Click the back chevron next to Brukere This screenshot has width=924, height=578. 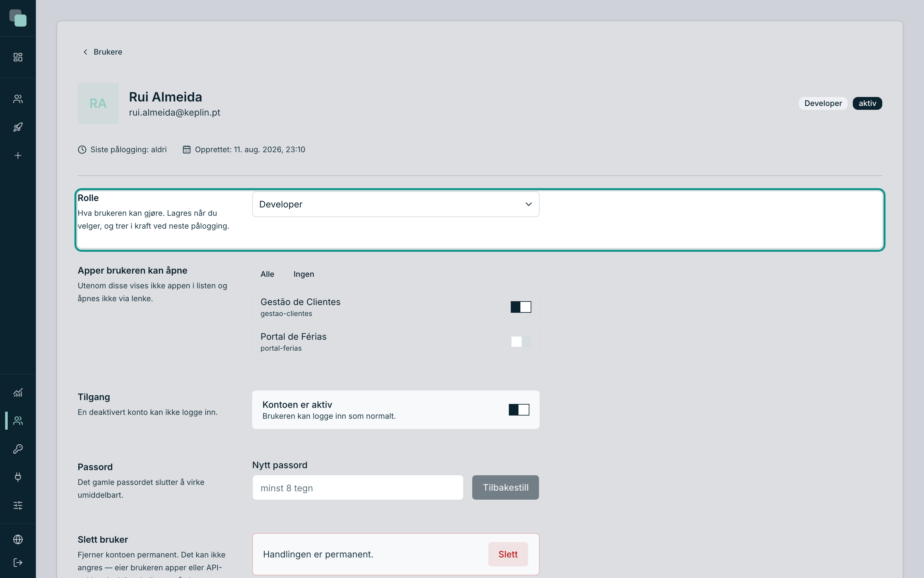(85, 52)
